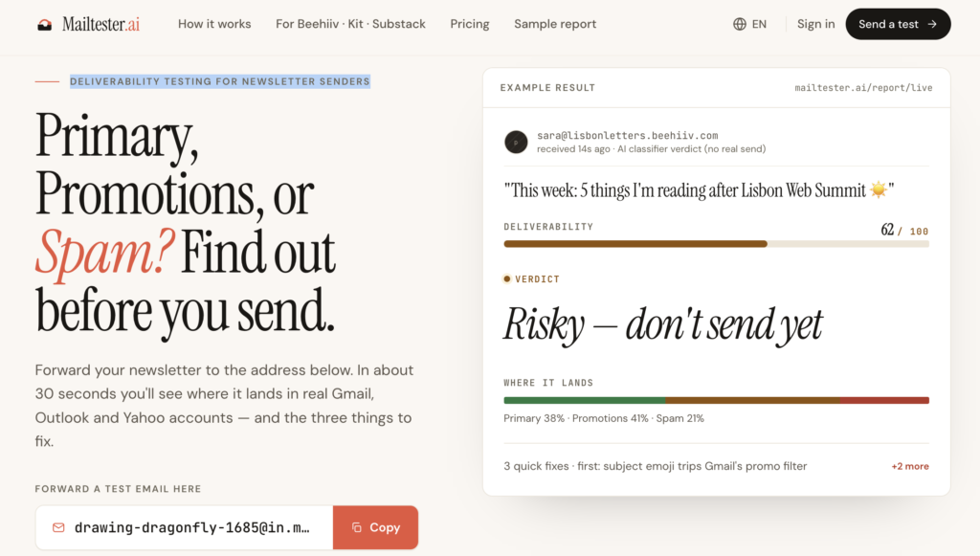Image resolution: width=980 pixels, height=556 pixels.
Task: Click the copy icon in the Copy button
Action: (x=357, y=527)
